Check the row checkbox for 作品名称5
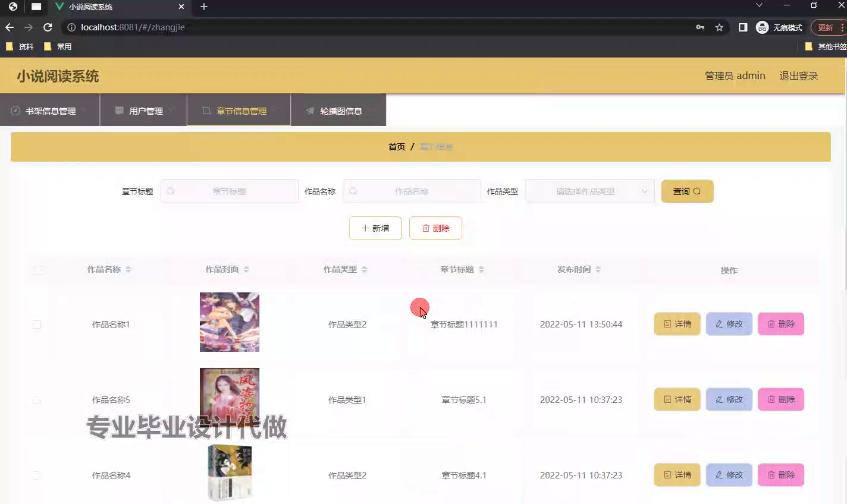The height and width of the screenshot is (504, 847). coord(37,400)
